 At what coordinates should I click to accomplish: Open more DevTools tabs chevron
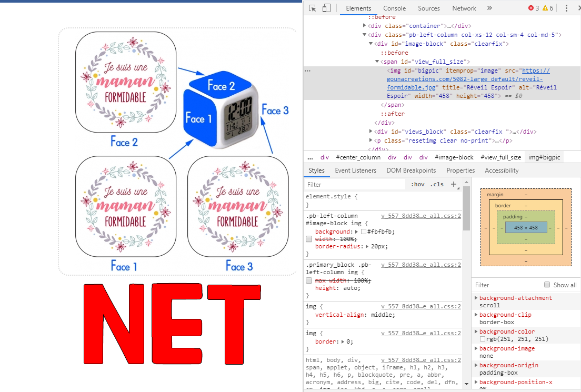click(489, 8)
